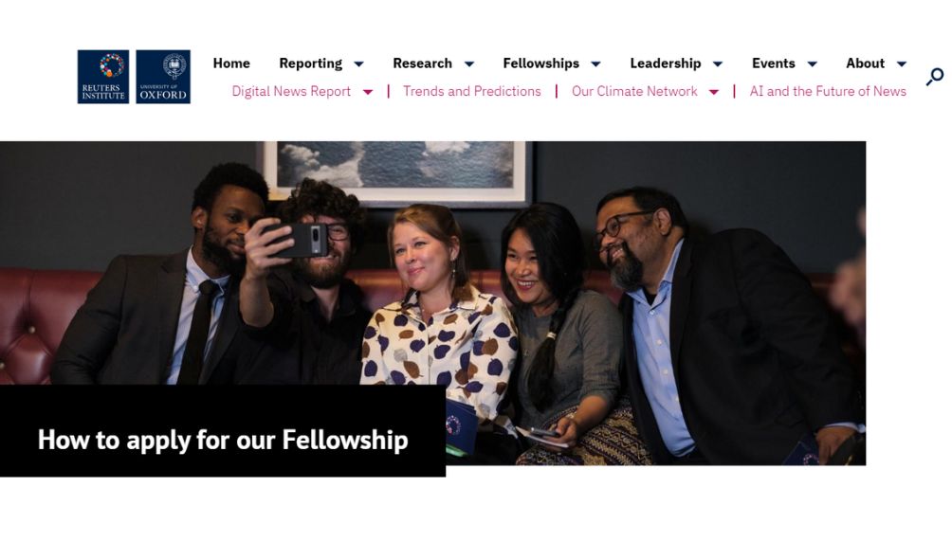
Task: Open the Trends and Predictions link
Action: tap(471, 92)
